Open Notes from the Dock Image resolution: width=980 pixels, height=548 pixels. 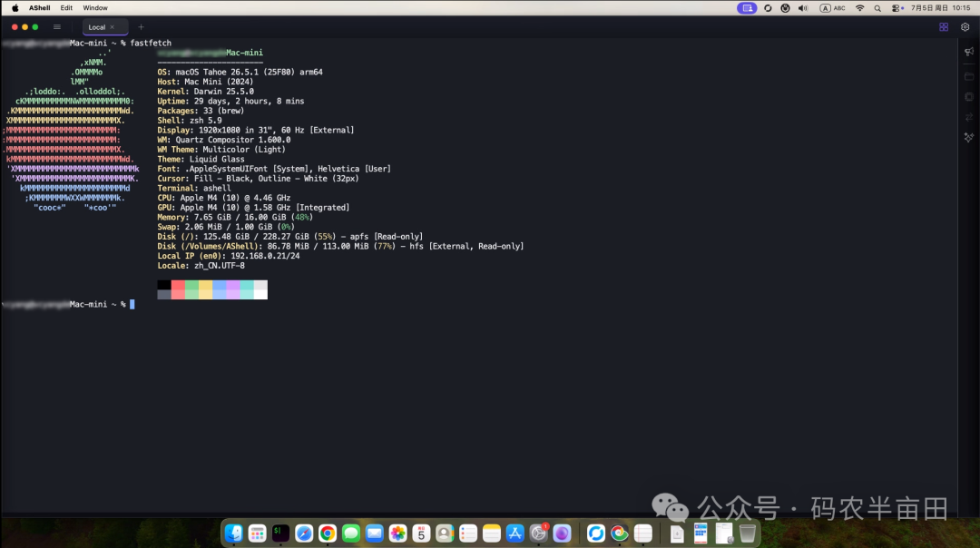point(491,533)
